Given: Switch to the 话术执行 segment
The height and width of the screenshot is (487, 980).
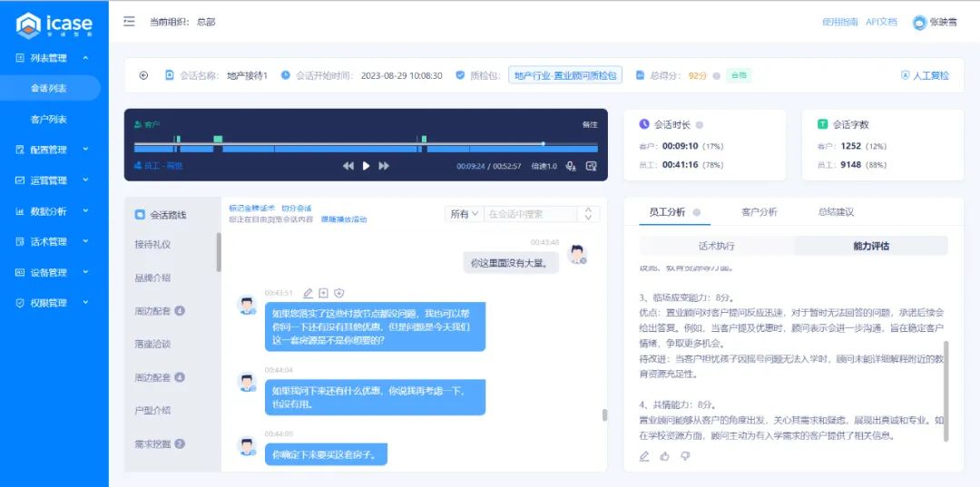Looking at the screenshot, I should (x=716, y=246).
